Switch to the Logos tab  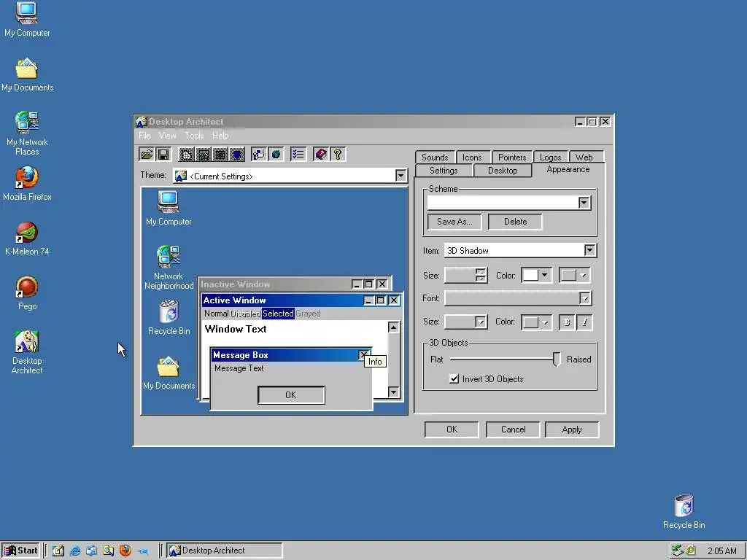point(551,157)
